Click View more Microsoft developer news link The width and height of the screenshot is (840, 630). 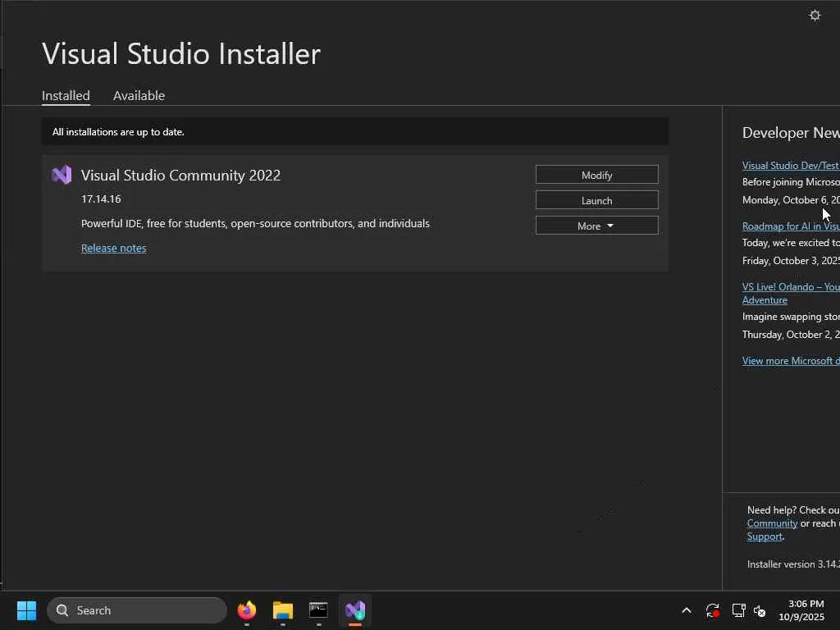click(x=791, y=361)
